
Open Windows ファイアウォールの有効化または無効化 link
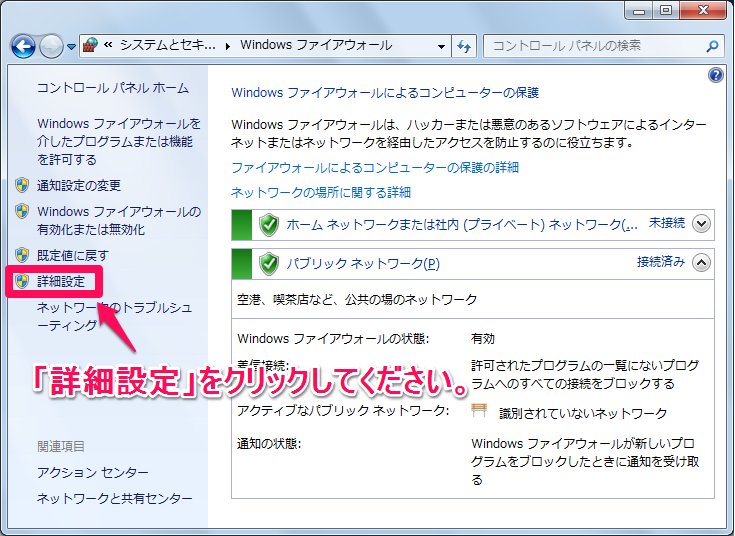[x=119, y=220]
